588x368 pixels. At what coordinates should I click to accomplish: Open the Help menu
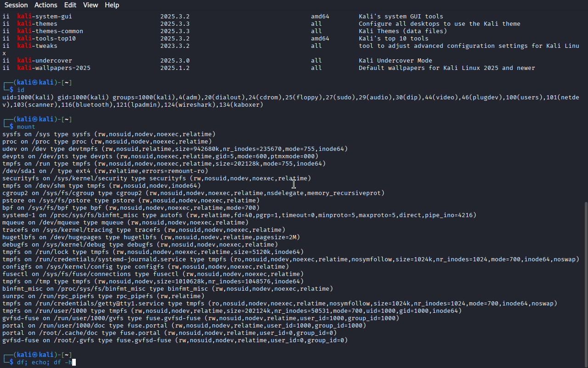(x=112, y=5)
